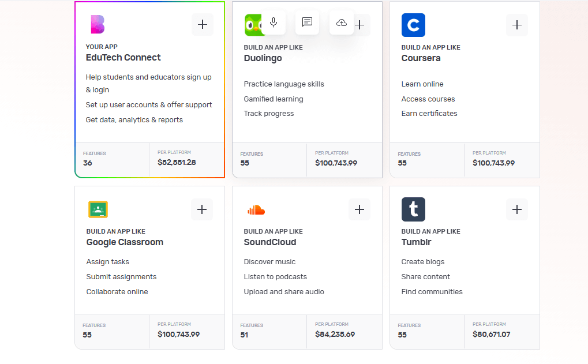Click 'Create blogs' text
This screenshot has height=364, width=588.
click(x=422, y=262)
